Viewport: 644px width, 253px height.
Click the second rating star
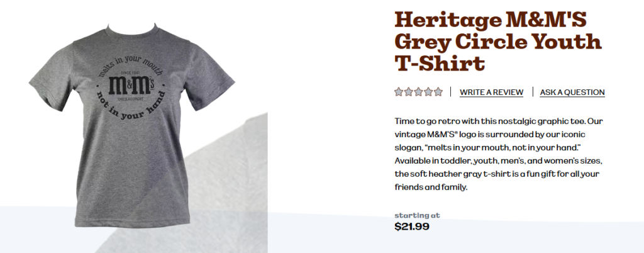point(408,92)
